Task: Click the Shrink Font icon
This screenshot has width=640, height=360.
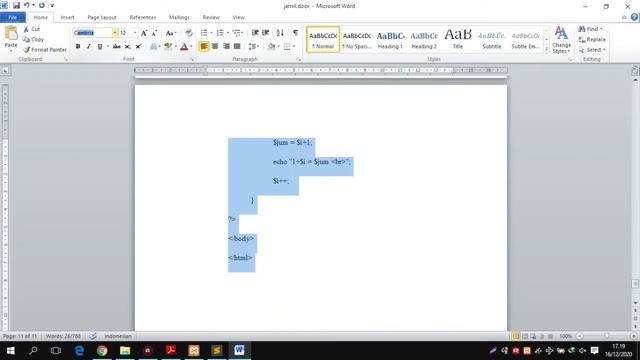Action: click(154, 33)
